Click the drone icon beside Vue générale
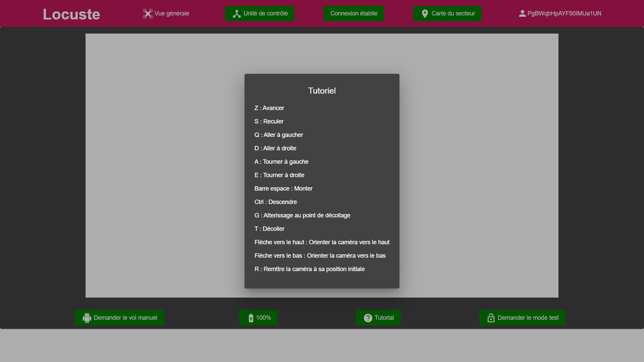The height and width of the screenshot is (362, 644). coord(148,14)
